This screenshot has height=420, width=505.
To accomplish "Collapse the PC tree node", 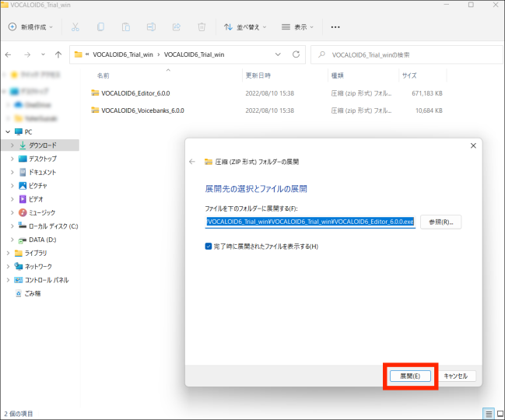I will click(8, 131).
